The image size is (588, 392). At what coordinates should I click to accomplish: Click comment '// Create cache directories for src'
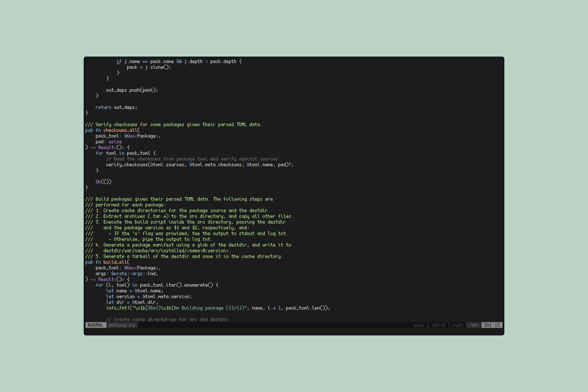point(168,319)
